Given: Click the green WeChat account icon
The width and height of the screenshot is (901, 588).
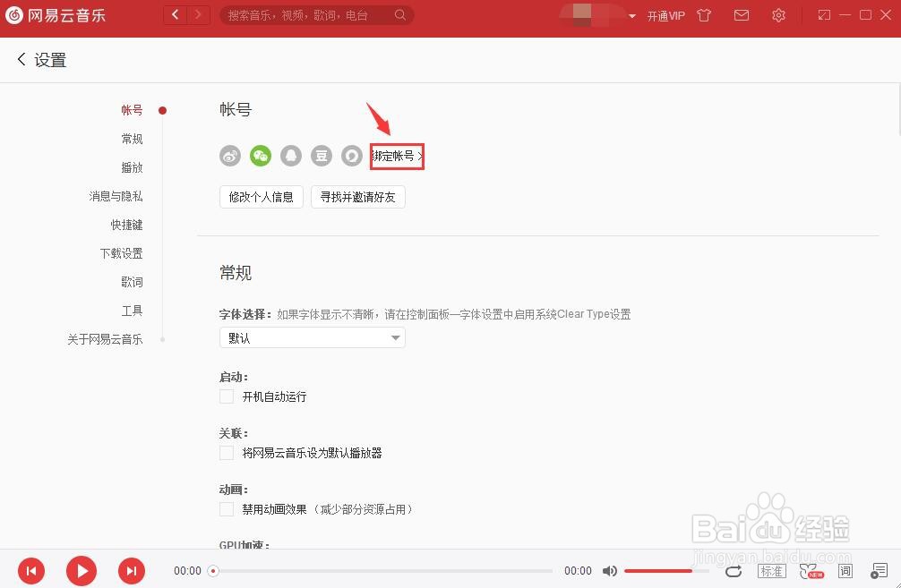Looking at the screenshot, I should click(x=261, y=156).
